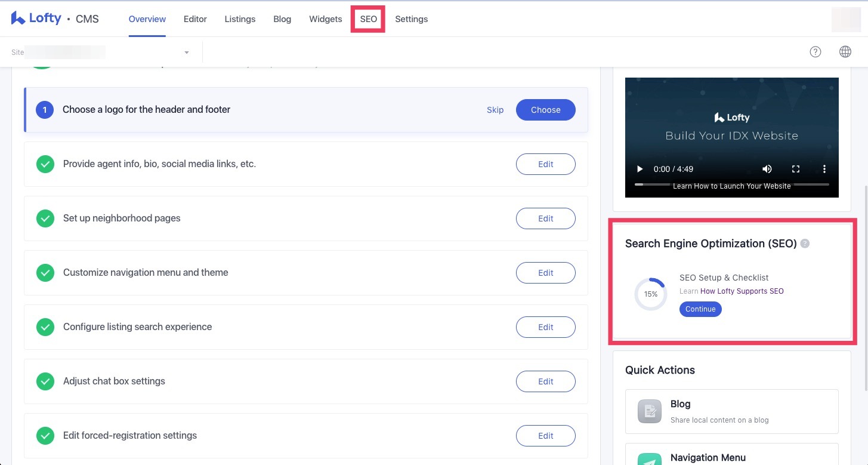Click the Choose logo button
This screenshot has height=465, width=868.
click(x=546, y=110)
